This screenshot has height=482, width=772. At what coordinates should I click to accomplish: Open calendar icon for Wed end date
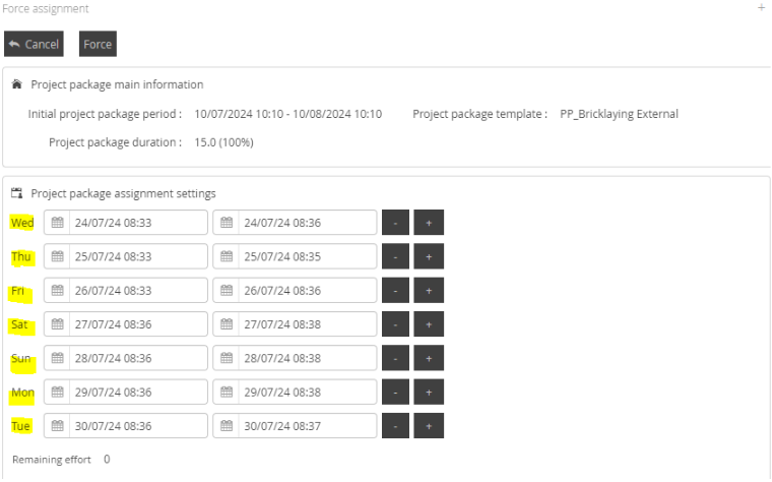226,223
